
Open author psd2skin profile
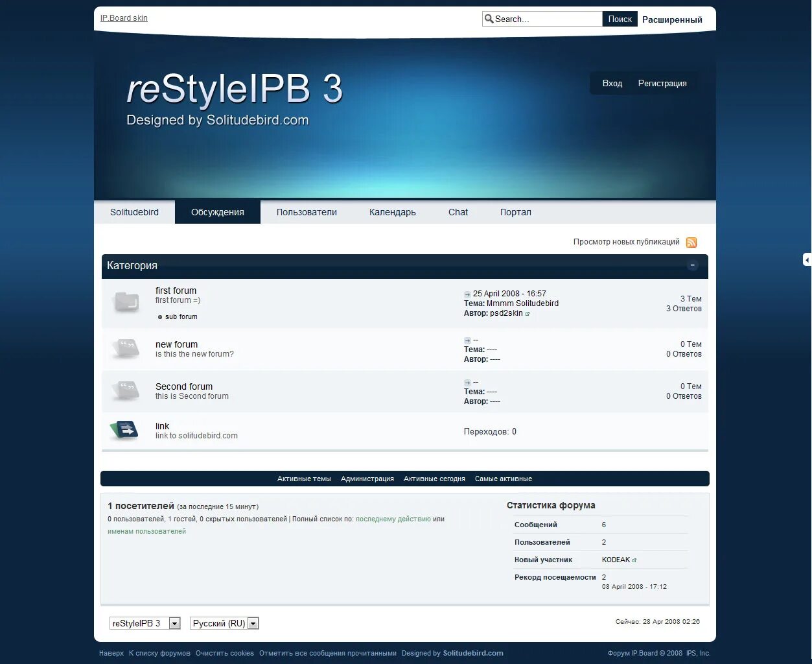click(x=506, y=313)
